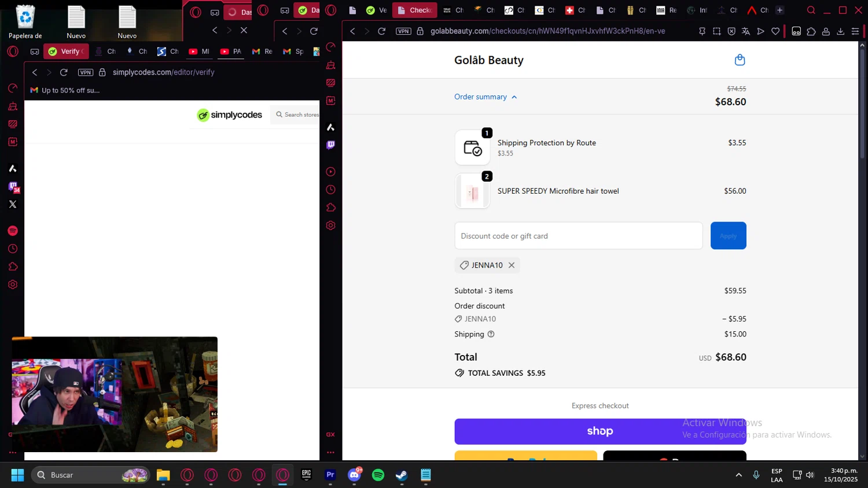Switch to the Re tab with INIA icon
The width and height of the screenshot is (868, 488).
pos(667,10)
